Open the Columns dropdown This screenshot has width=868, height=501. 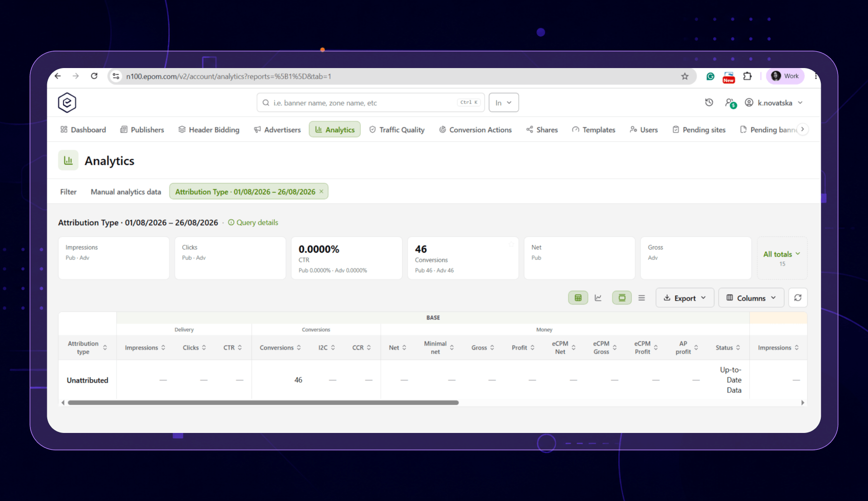751,298
